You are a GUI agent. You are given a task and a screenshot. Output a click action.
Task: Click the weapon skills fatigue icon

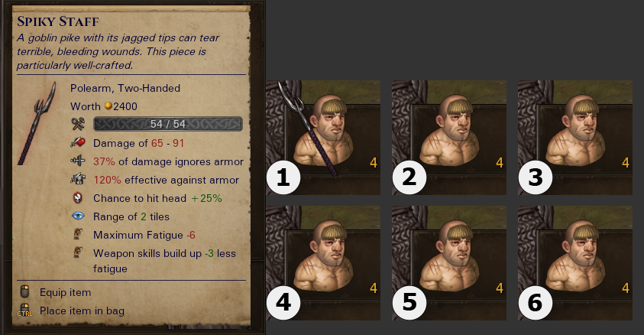coord(78,252)
